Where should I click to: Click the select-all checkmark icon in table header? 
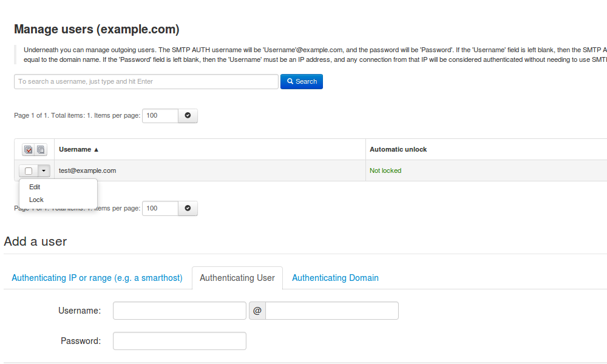point(28,150)
